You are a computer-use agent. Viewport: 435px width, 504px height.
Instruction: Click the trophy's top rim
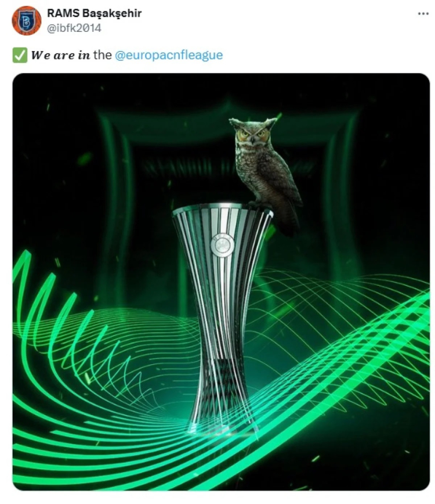[x=222, y=209]
